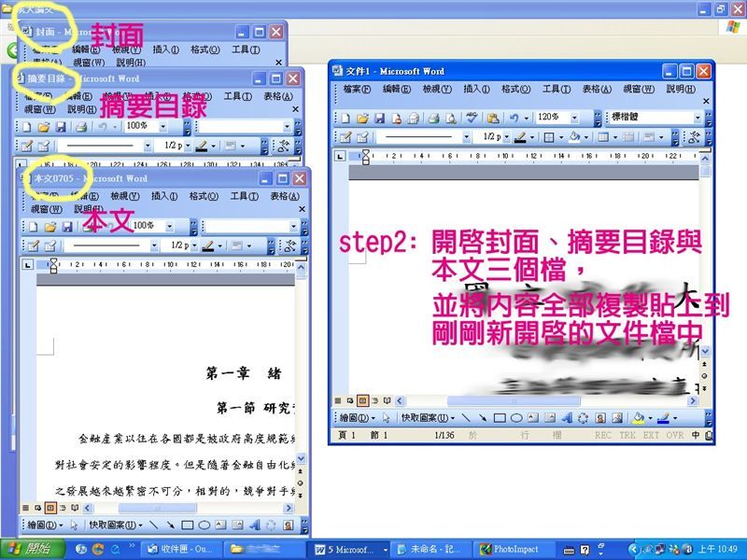
Task: Select Line tool in 文件1 drawing toolbar
Action: click(x=466, y=418)
